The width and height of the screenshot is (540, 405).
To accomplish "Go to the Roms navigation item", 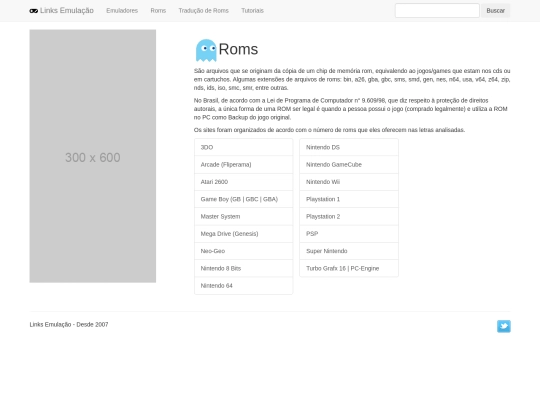I will [158, 11].
